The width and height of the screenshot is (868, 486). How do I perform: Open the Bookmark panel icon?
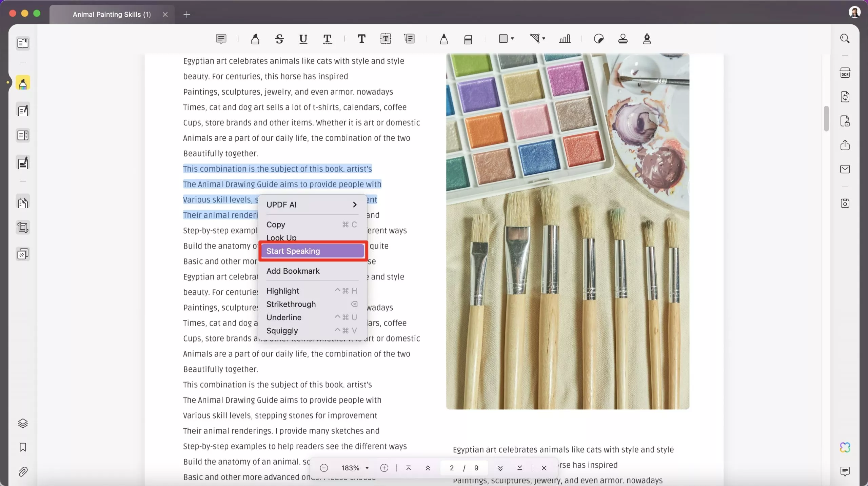23,447
